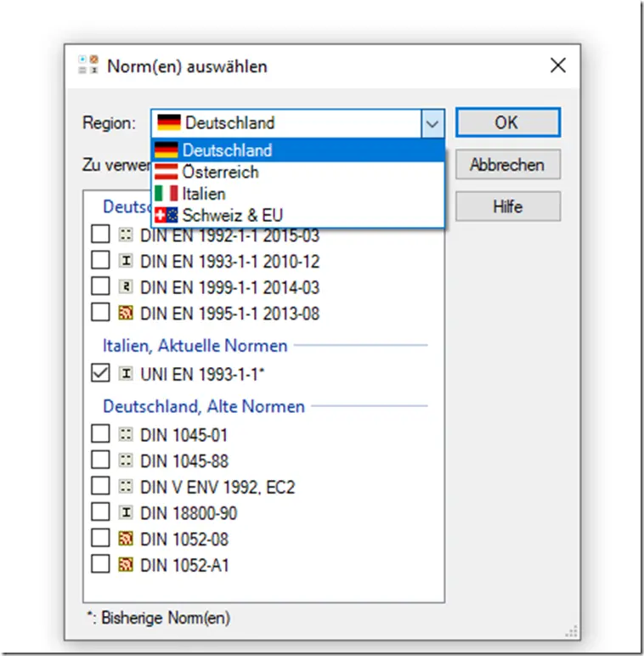Click the Abbrechen button
This screenshot has height=656, width=644.
click(508, 164)
